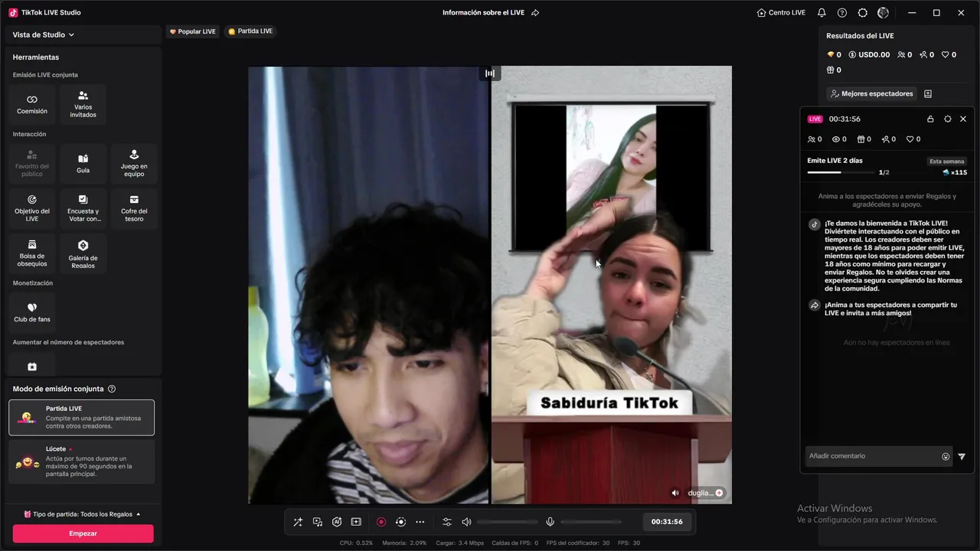This screenshot has width=980, height=551.
Task: Open help for Modo de emisión conjunta
Action: [x=112, y=389]
